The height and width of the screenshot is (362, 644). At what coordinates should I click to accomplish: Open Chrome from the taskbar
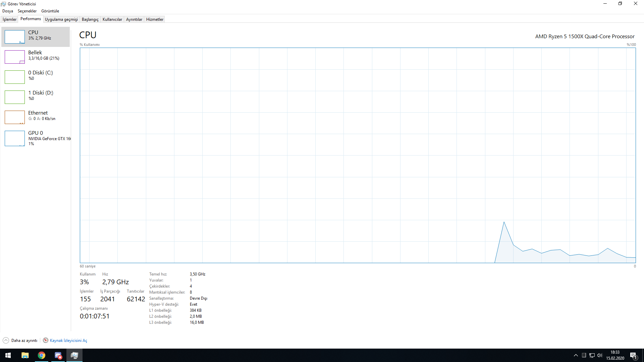coord(42,355)
